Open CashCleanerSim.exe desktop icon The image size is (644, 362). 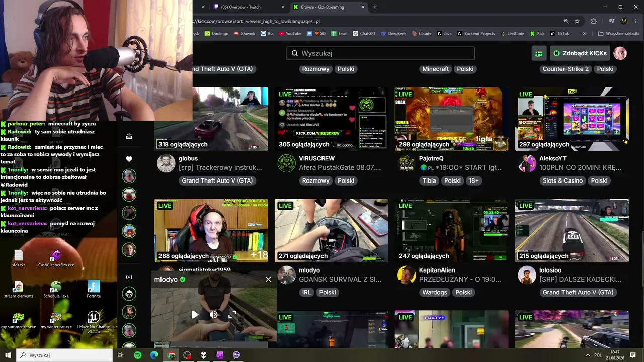point(56,258)
